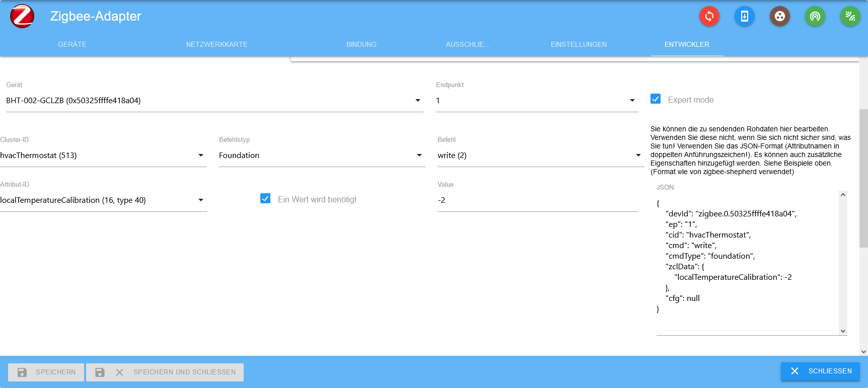Viewport: 868px width, 388px height.
Task: Click the "cfg": null line in JSON
Action: [683, 298]
